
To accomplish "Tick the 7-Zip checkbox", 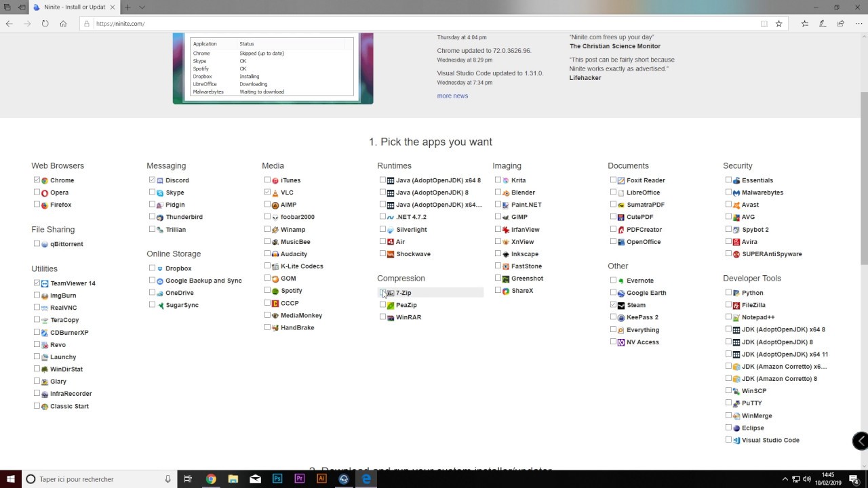I will pyautogui.click(x=382, y=293).
